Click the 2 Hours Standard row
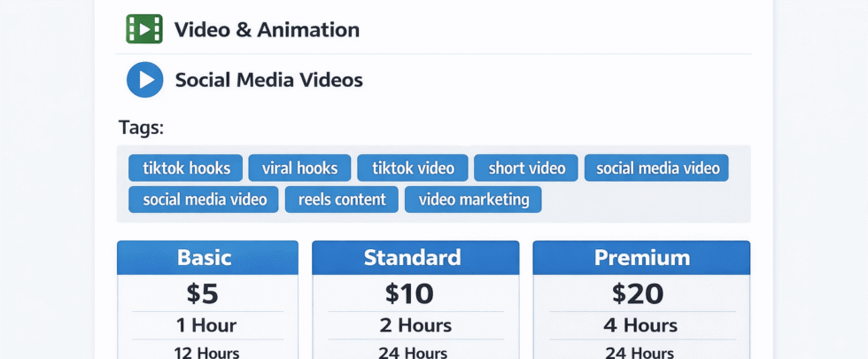This screenshot has height=359, width=868. pos(415,325)
